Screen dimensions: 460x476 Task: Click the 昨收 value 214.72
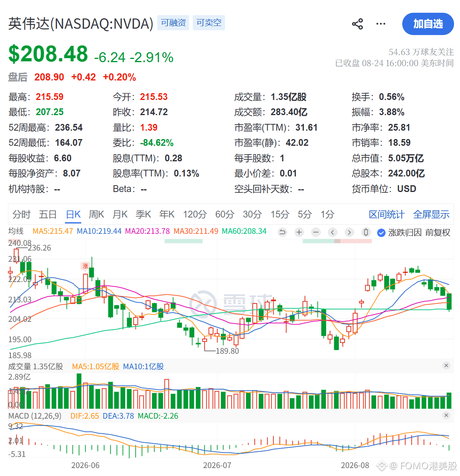tap(154, 112)
